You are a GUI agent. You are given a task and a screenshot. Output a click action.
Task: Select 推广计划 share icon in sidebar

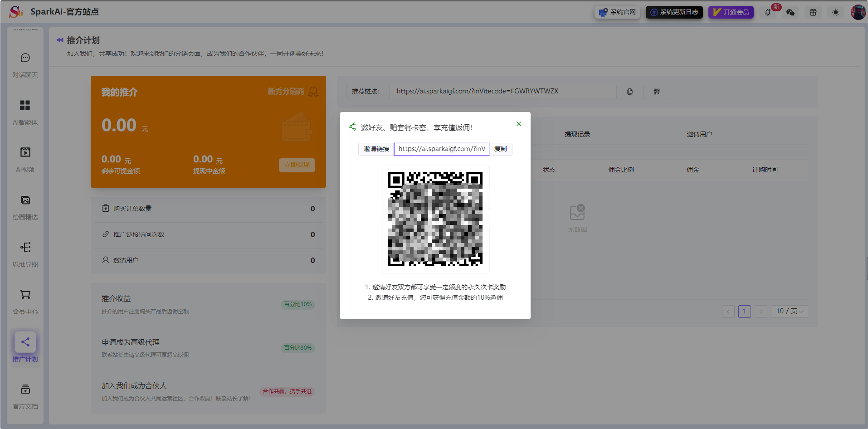tap(25, 342)
